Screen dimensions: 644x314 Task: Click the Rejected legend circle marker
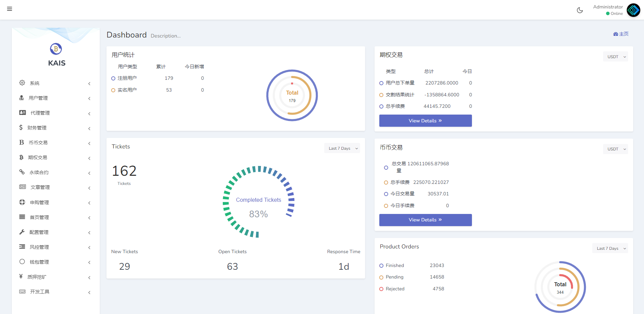pos(381,289)
